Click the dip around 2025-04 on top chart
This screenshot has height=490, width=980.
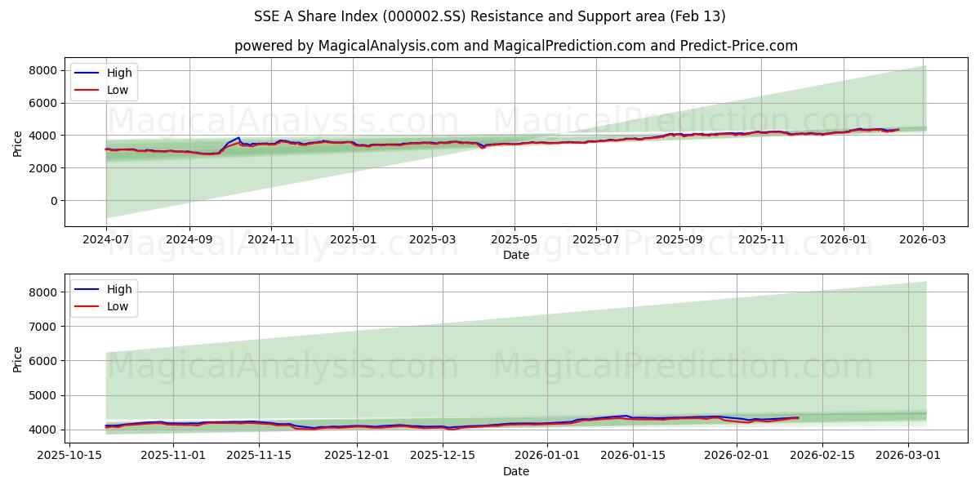(x=482, y=149)
